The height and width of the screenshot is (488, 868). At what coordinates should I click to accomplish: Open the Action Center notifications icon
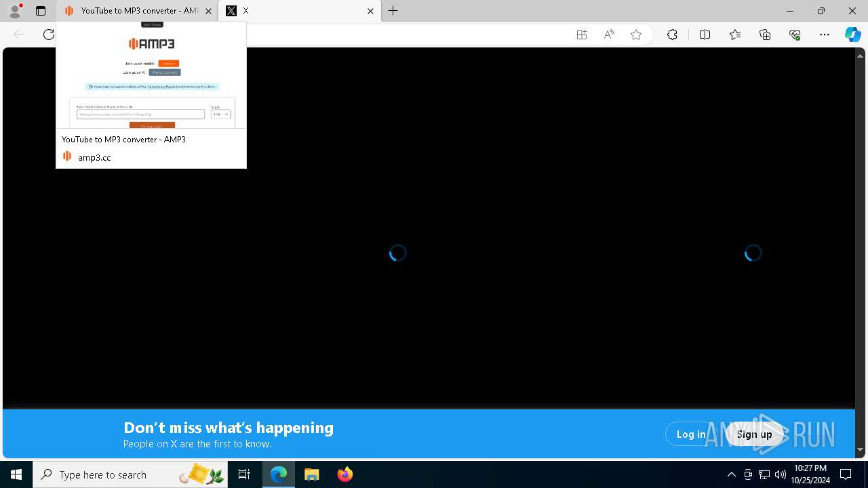coord(846,474)
